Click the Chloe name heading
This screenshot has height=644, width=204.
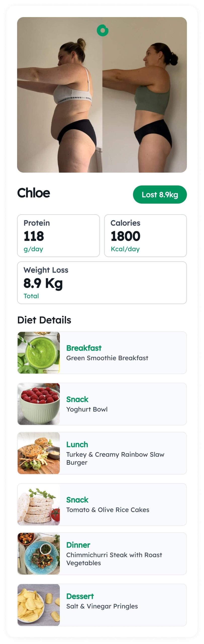coord(34,193)
